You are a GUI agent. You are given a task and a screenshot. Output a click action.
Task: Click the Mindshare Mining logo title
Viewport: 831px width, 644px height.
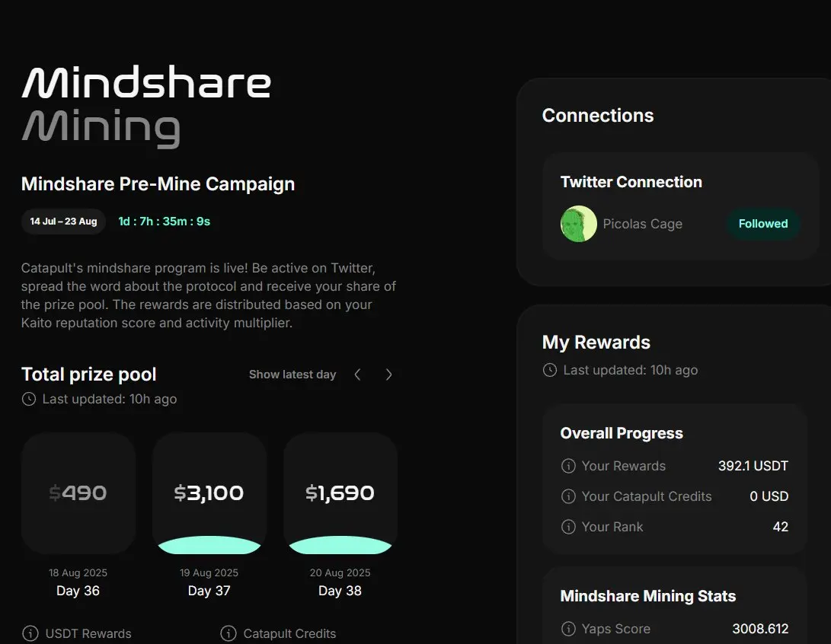click(146, 107)
